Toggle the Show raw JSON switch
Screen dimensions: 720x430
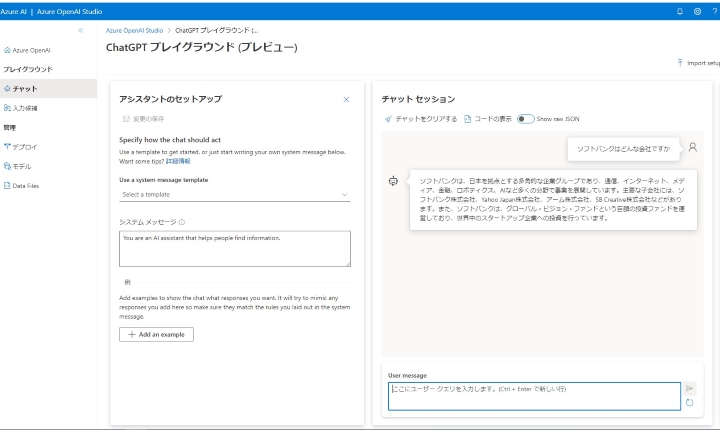[525, 119]
